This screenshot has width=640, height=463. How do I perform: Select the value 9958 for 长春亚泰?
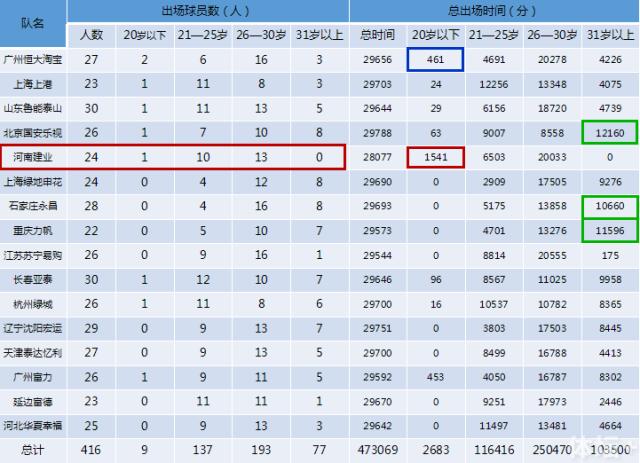(610, 280)
